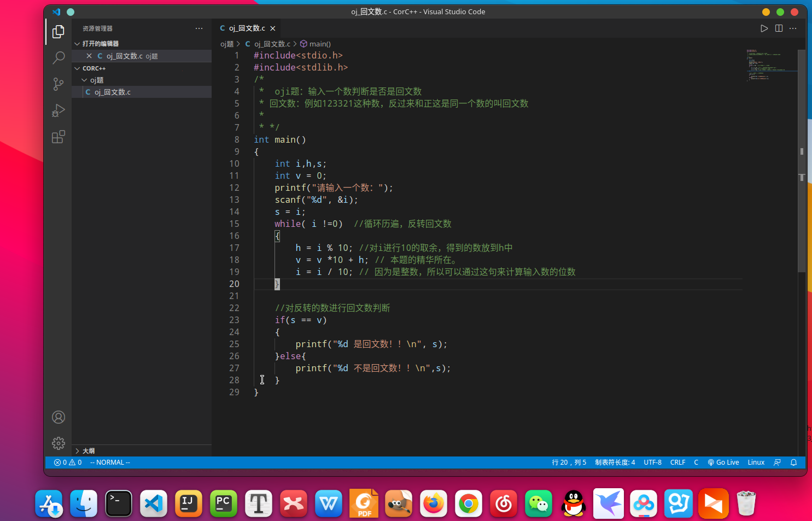Open the Source Control view
The image size is (812, 521).
[59, 84]
